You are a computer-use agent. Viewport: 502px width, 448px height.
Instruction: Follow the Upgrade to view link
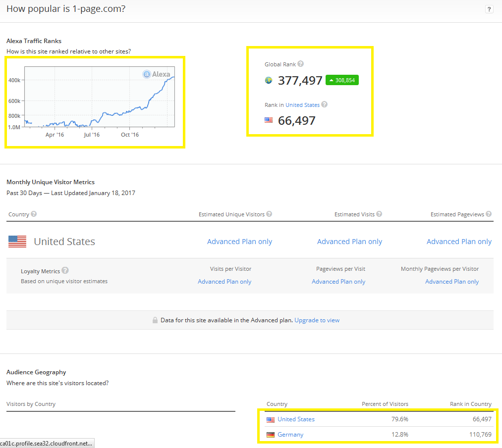tap(317, 320)
